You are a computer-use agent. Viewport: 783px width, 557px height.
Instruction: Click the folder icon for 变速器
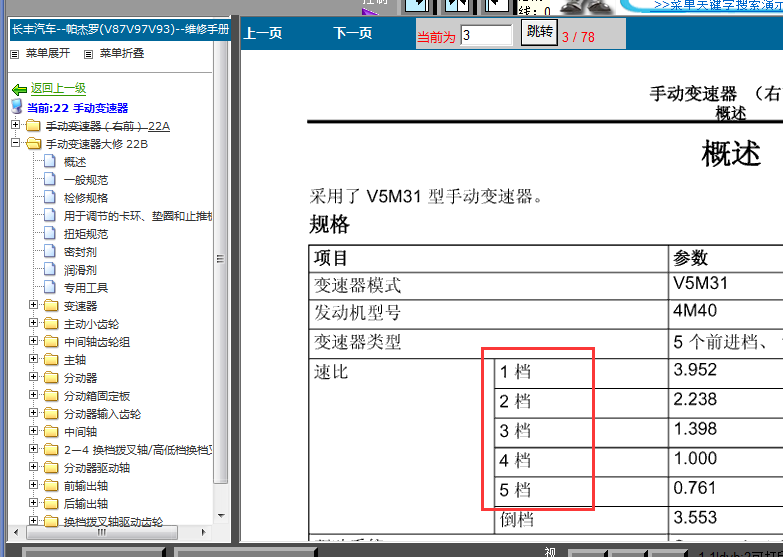pyautogui.click(x=51, y=305)
